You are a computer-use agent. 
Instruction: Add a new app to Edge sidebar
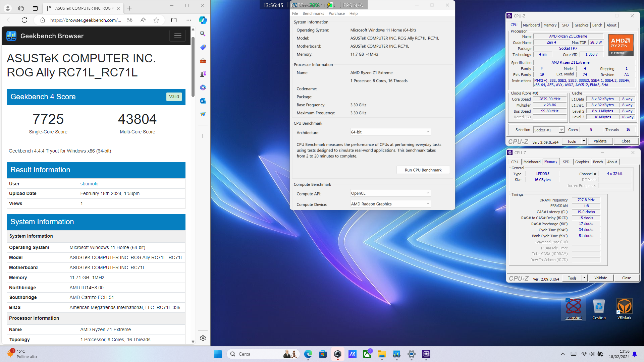coord(203,136)
